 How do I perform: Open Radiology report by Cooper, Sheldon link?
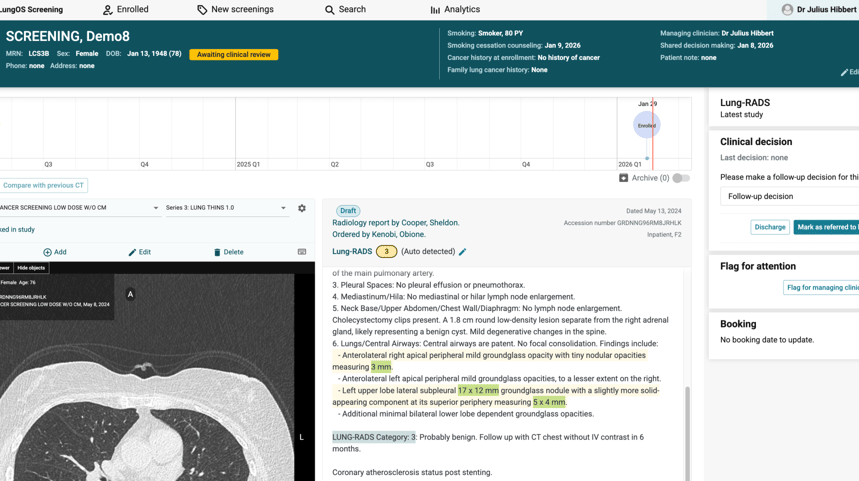[x=396, y=222]
